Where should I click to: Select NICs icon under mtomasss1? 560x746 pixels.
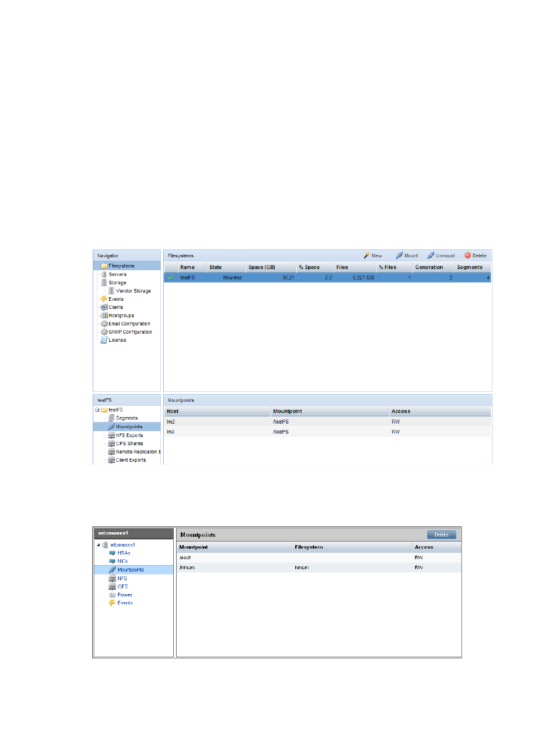click(112, 561)
